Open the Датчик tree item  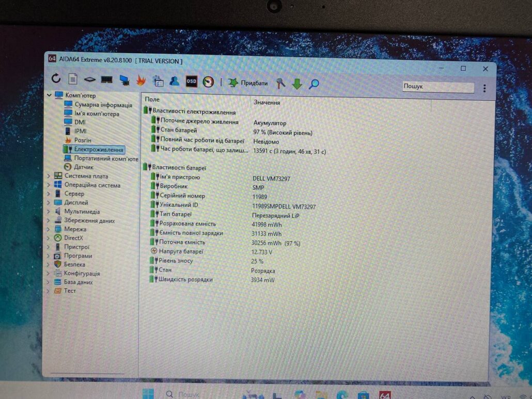(x=83, y=167)
